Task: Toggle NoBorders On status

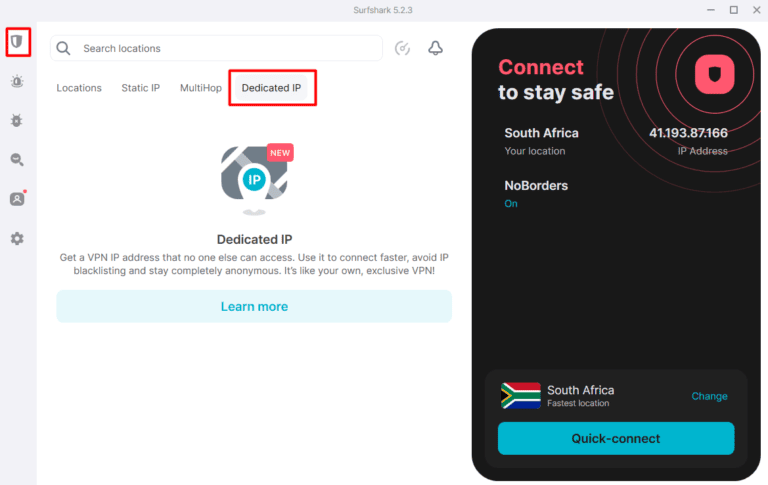Action: click(x=511, y=204)
